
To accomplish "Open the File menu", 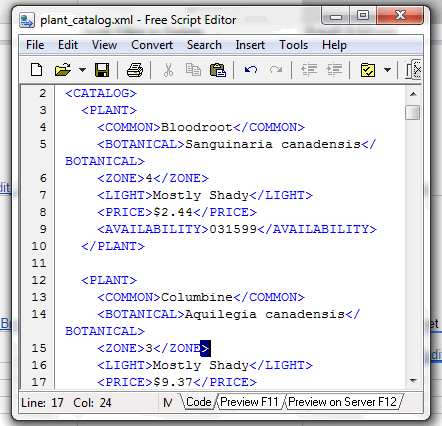I will pos(35,45).
